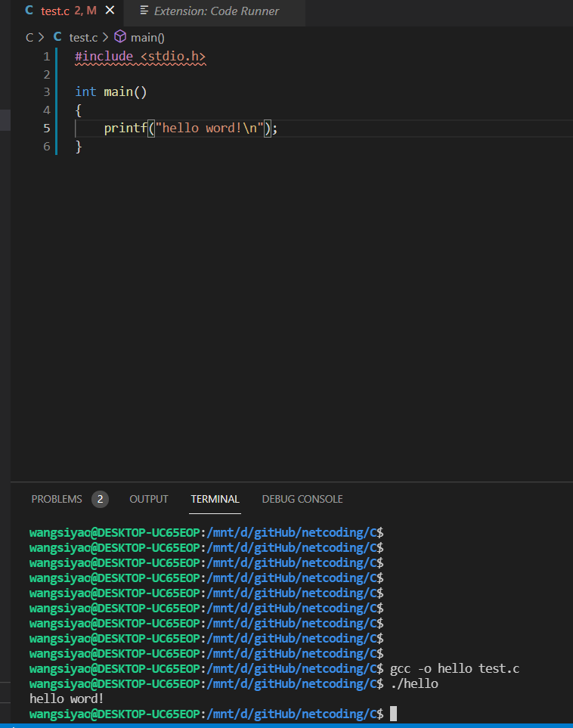Image resolution: width=573 pixels, height=728 pixels.
Task: Select the C folder in breadcrumb
Action: coord(29,38)
